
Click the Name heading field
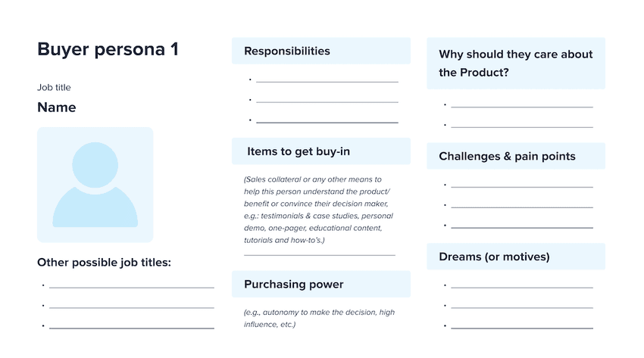click(x=57, y=107)
